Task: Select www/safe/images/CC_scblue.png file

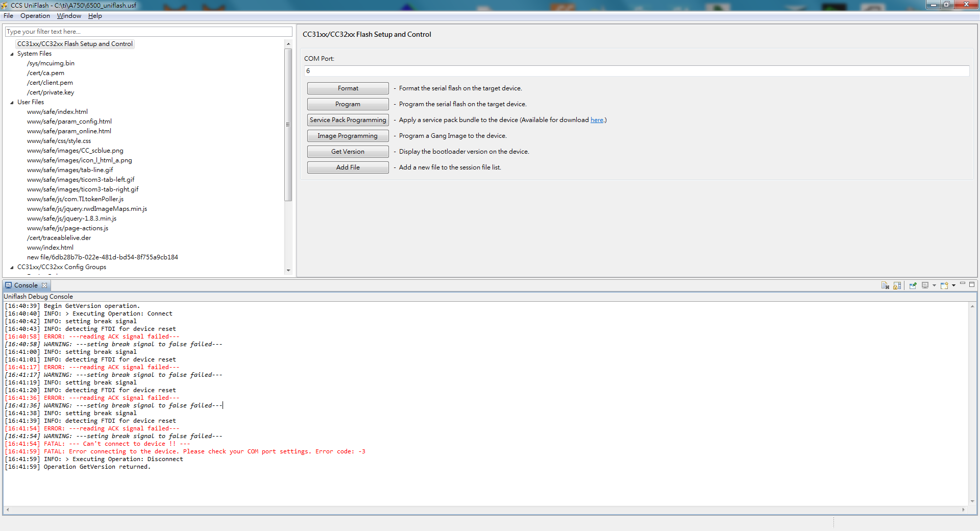Action: click(75, 151)
